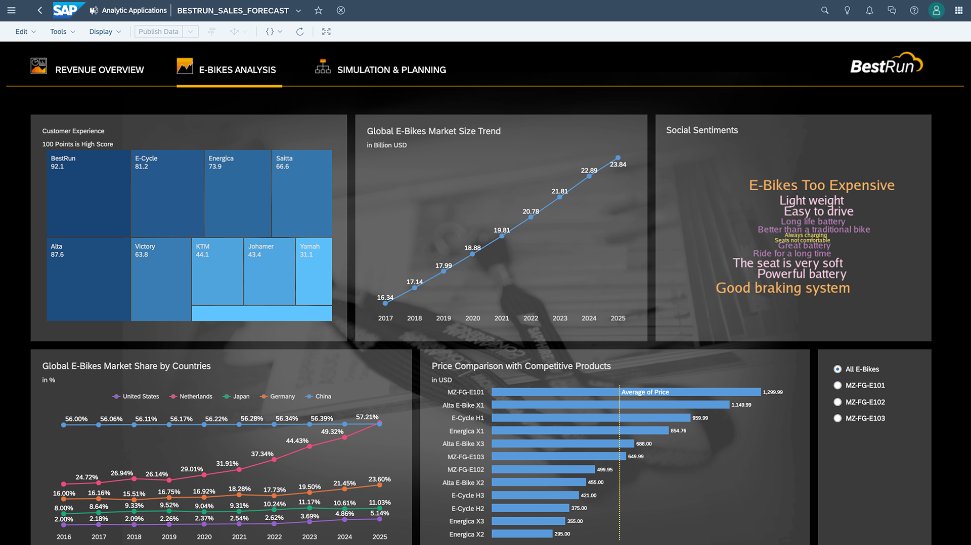
Task: Click the Energica 73.9 treemap tile
Action: coord(238,193)
